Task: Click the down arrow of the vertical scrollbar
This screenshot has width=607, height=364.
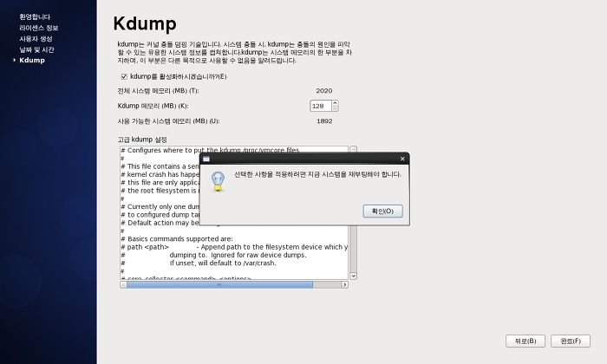Action: [x=353, y=276]
